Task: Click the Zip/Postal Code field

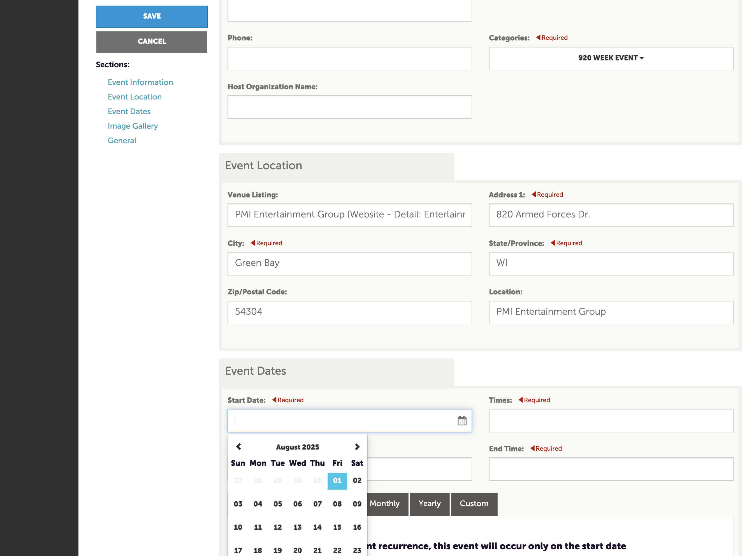Action: 350,312
